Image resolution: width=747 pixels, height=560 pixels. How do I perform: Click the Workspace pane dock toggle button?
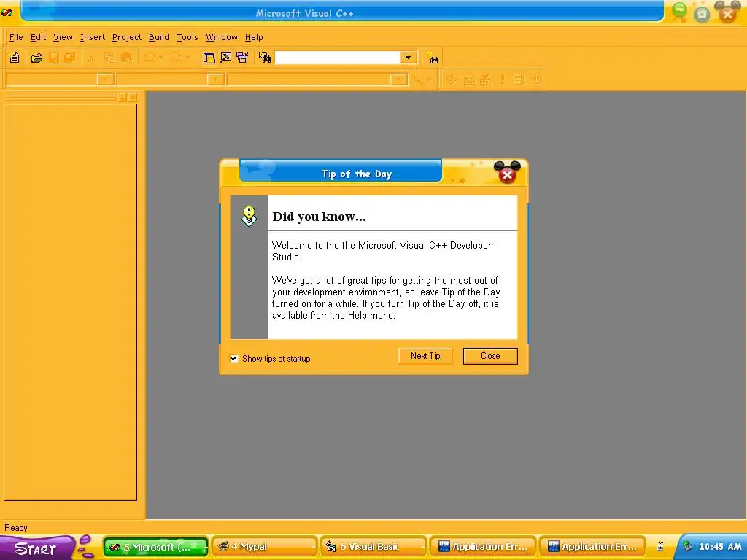[x=123, y=98]
